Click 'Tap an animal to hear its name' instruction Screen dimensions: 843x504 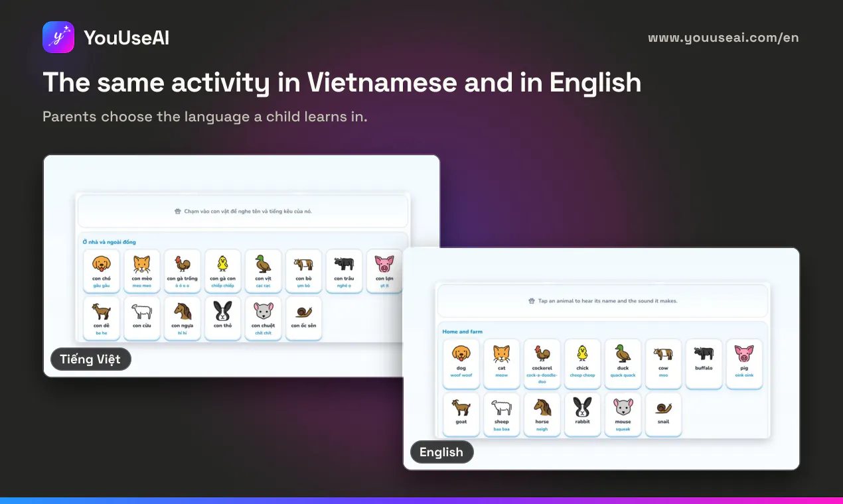pos(607,300)
